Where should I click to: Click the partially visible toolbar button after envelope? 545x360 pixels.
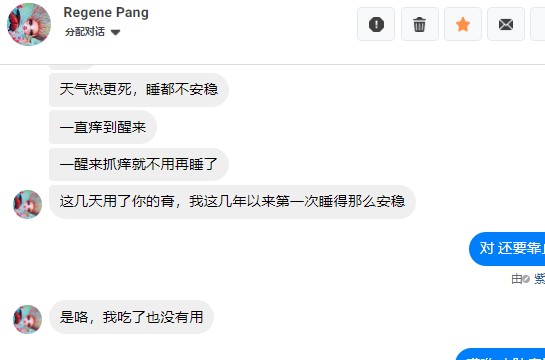point(538,24)
